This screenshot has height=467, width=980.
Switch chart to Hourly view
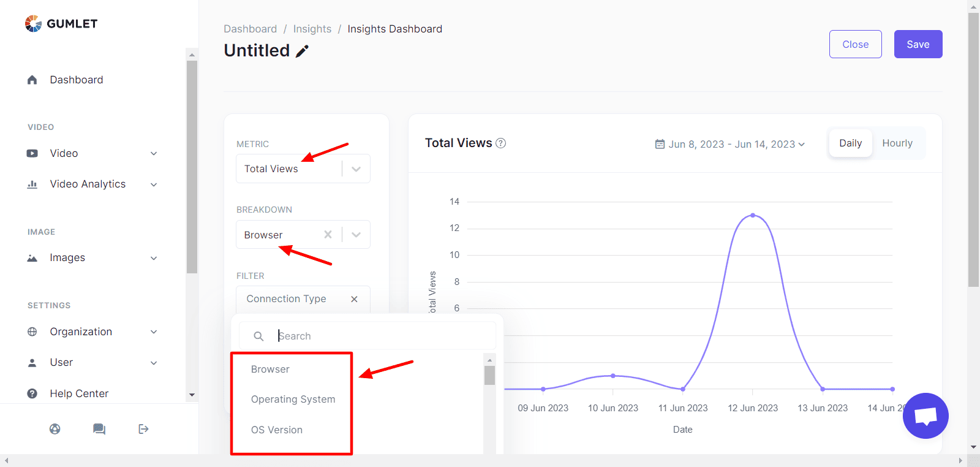(x=897, y=143)
